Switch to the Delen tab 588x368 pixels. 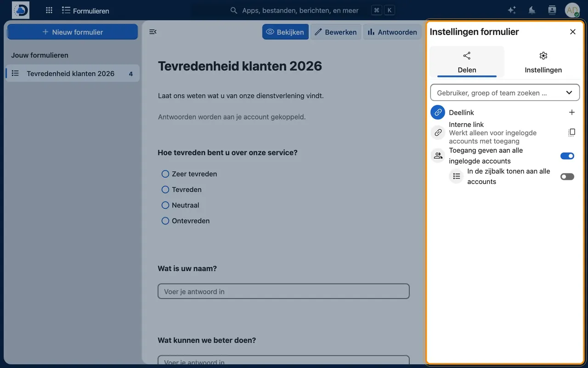coord(467,62)
